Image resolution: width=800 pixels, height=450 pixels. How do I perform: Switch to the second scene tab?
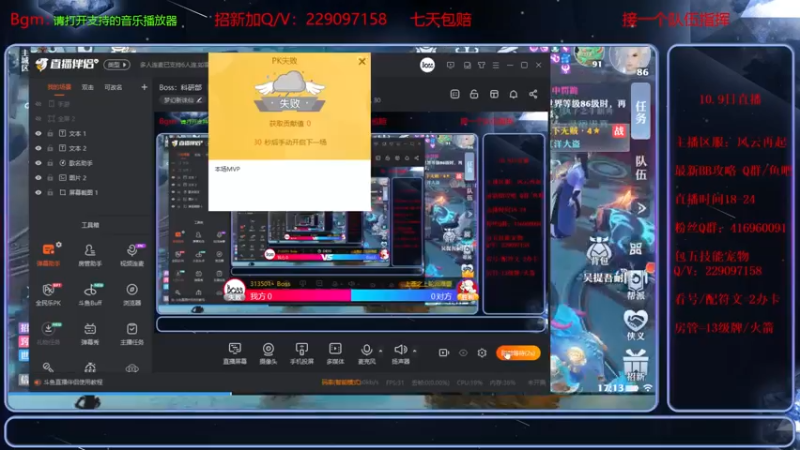88,87
